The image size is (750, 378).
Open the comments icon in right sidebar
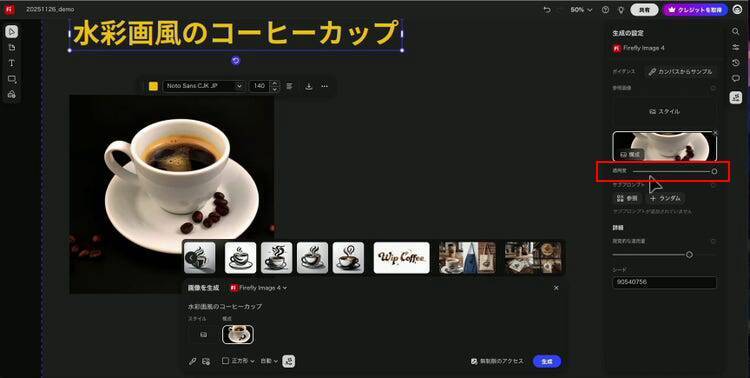pyautogui.click(x=736, y=78)
